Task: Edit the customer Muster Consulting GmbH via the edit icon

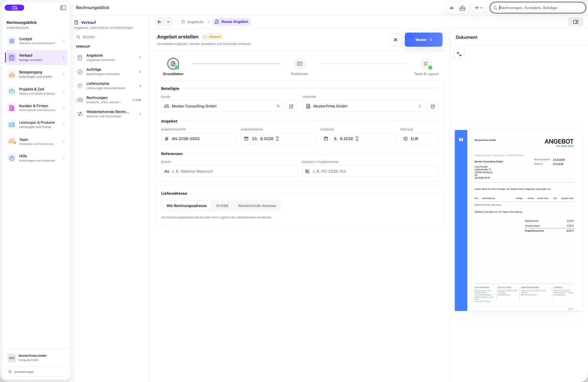Action: (x=291, y=106)
